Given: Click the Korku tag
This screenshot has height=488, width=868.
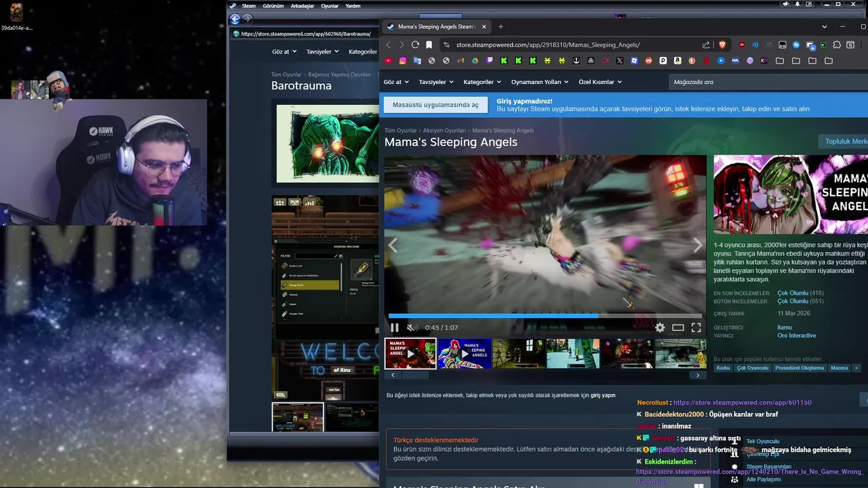Looking at the screenshot, I should [x=724, y=368].
